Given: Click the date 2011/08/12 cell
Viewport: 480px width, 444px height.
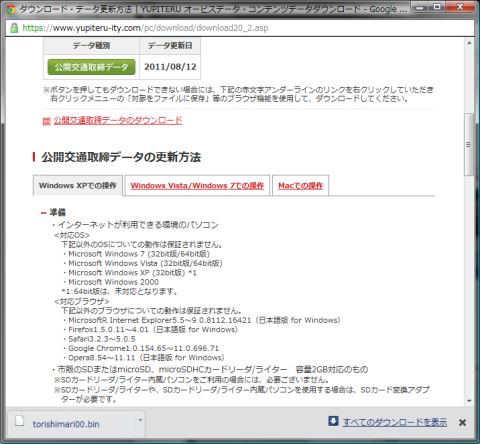Looking at the screenshot, I should click(x=170, y=67).
